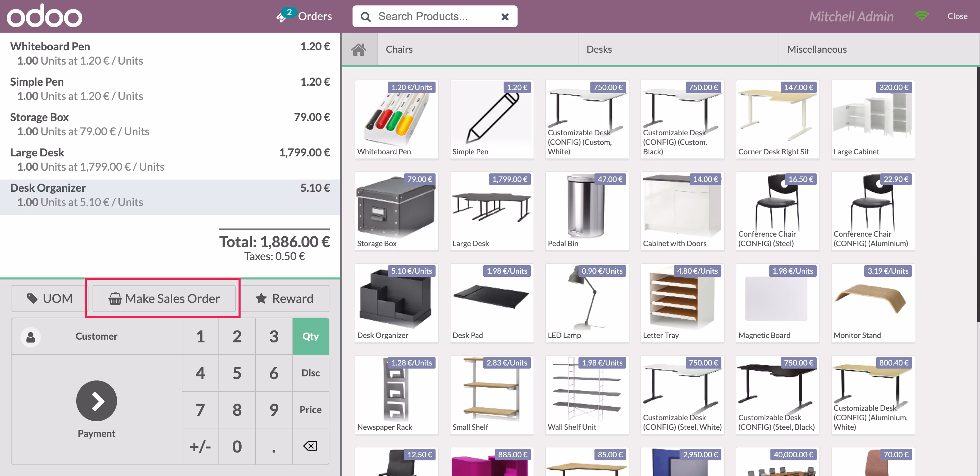Add LED Lamp product
The image size is (980, 476).
tap(587, 303)
